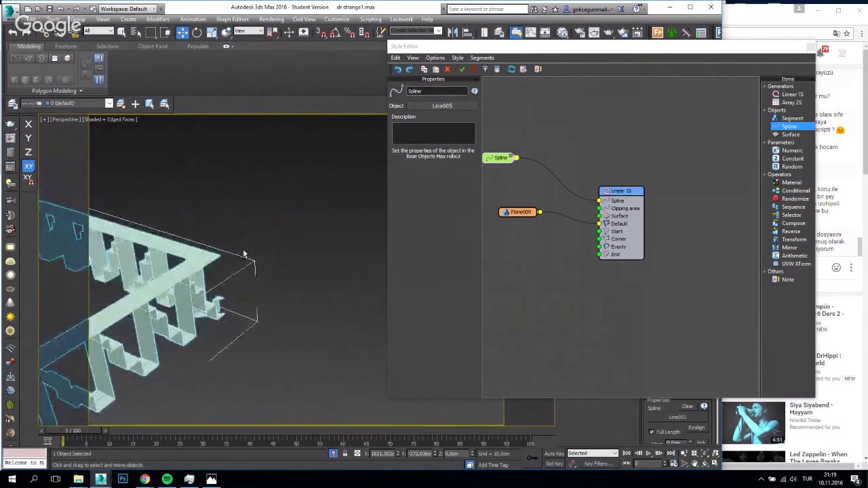
Task: Open the Workspace: Default dropdown
Action: [x=130, y=9]
